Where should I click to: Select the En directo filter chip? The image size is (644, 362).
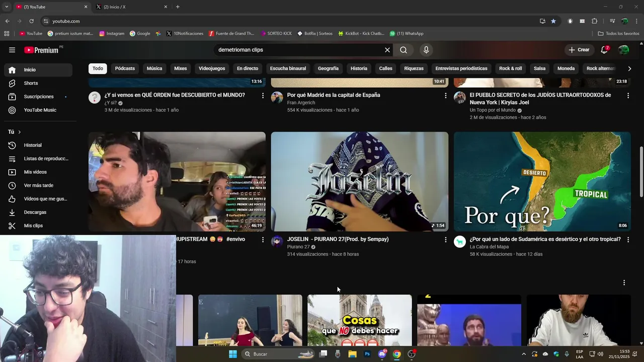point(248,68)
